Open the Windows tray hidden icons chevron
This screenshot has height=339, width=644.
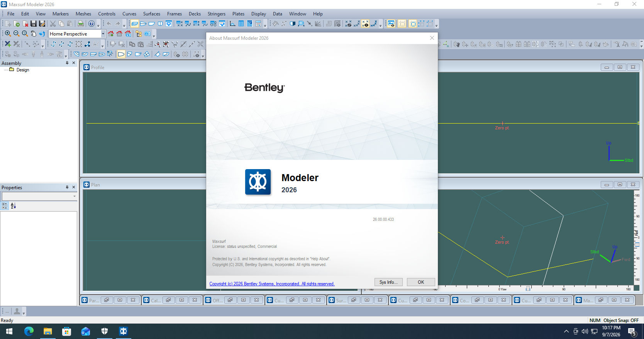click(x=566, y=331)
